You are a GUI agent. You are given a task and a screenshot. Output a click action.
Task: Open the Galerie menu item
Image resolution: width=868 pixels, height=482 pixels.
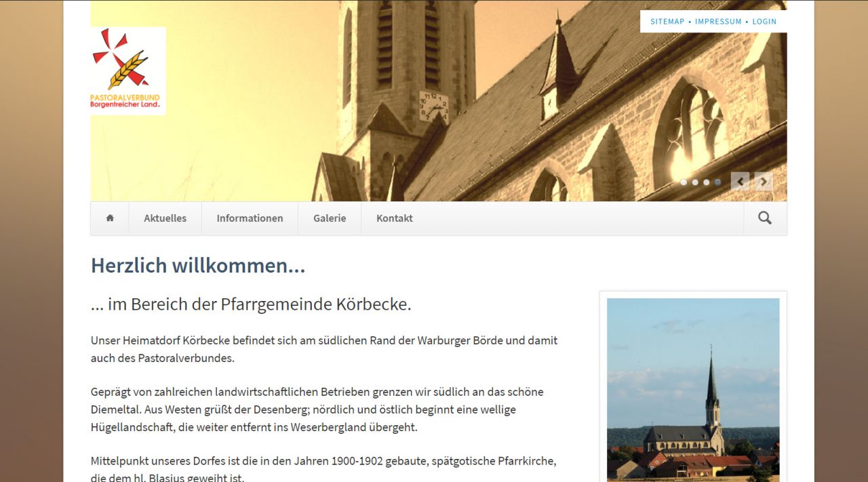[330, 218]
